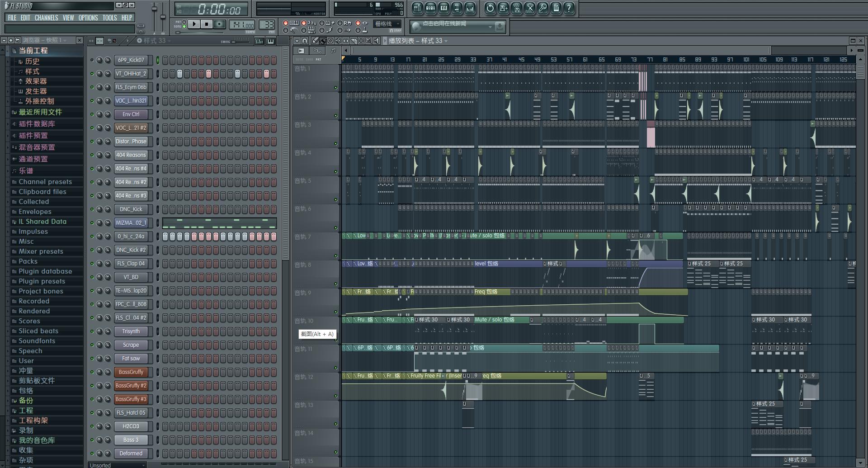Screen dimensions: 868x468
Task: Click the tempo display showing 141
Action: tap(242, 25)
